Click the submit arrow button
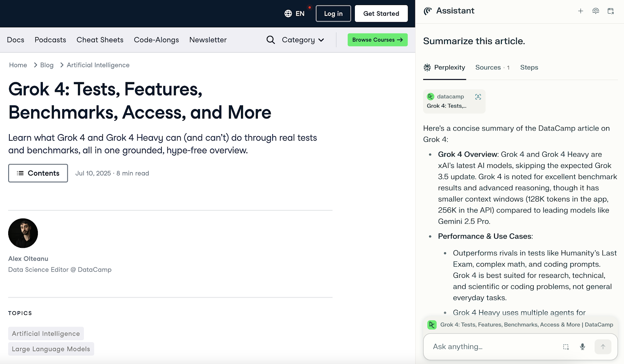The image size is (624, 364). point(603,347)
